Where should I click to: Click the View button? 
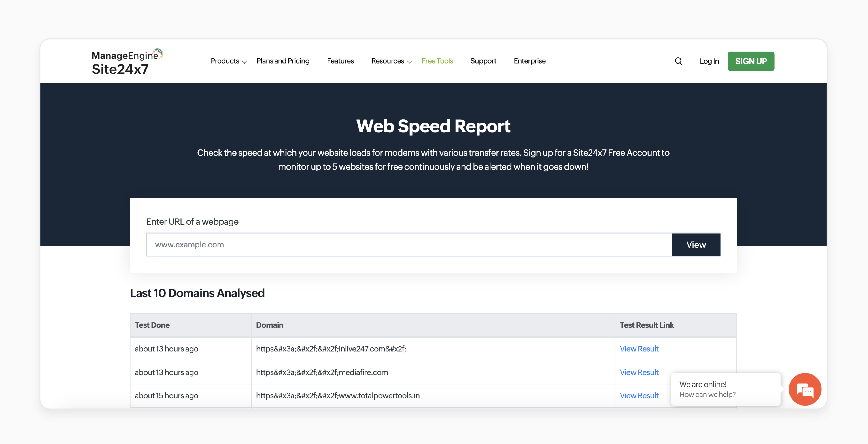click(x=696, y=245)
